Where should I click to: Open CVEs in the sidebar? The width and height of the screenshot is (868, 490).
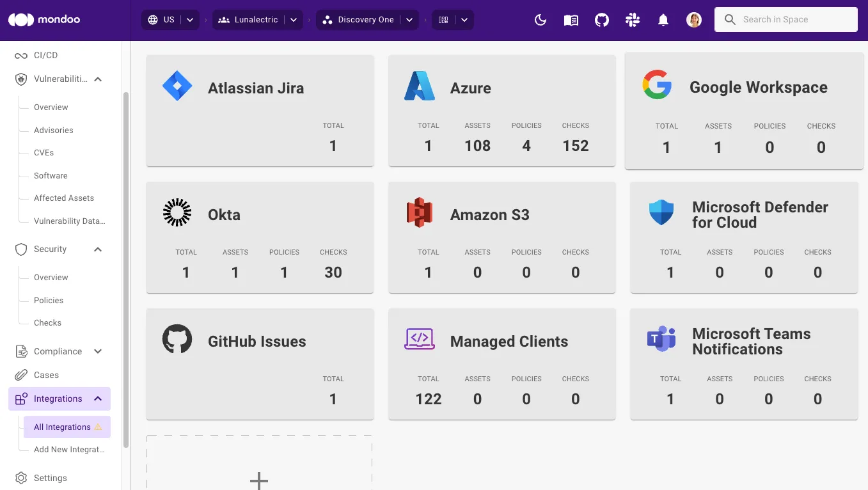(44, 153)
